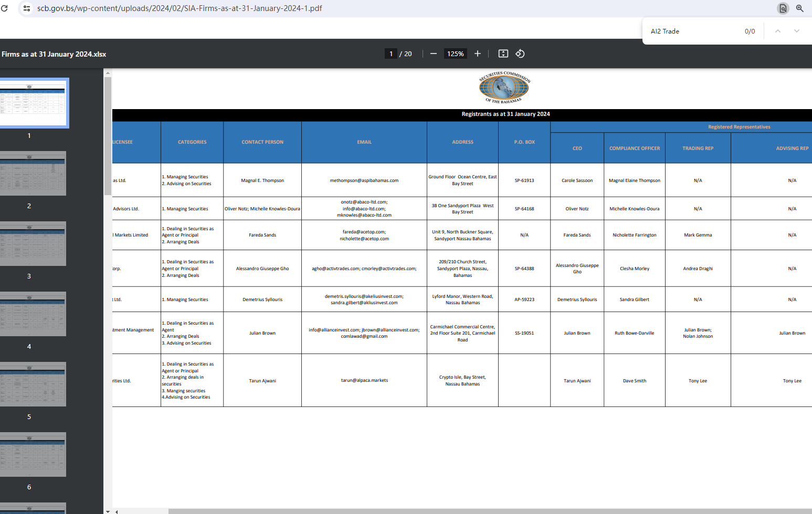812x514 pixels.
Task: Click the 'Ruth Bowe-Darville' cell
Action: point(635,333)
